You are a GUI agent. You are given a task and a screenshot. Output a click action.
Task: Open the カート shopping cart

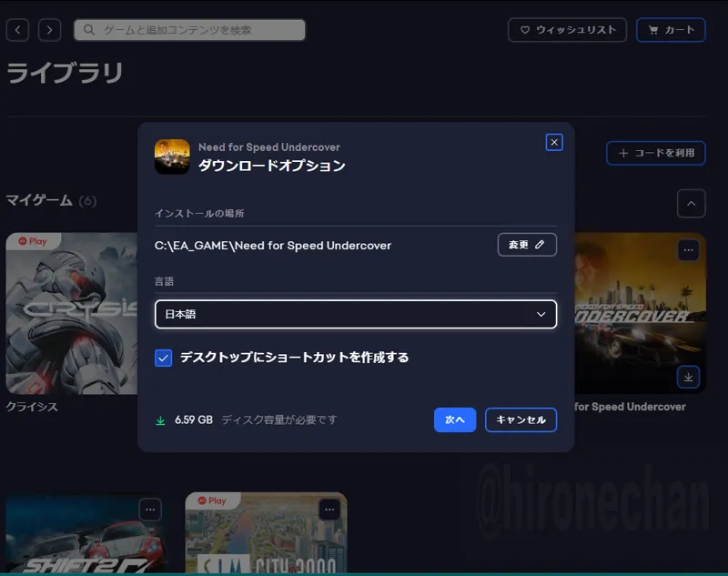[x=671, y=30]
